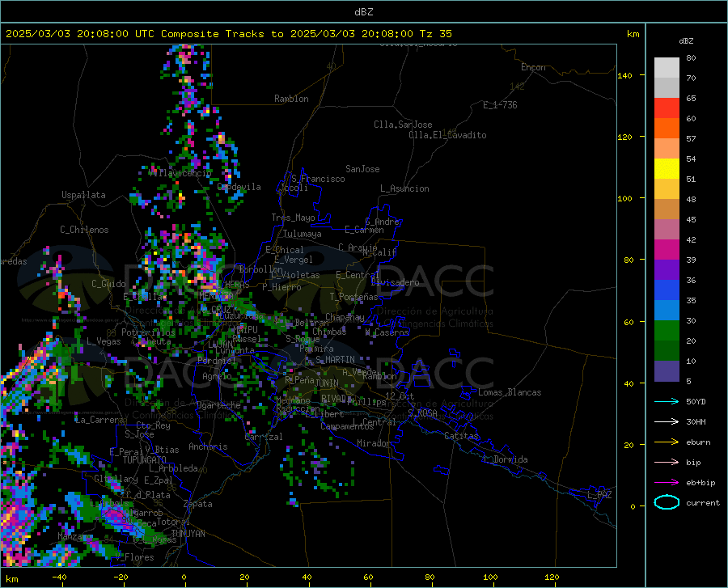Click the Divisadero map label

pyautogui.click(x=395, y=282)
